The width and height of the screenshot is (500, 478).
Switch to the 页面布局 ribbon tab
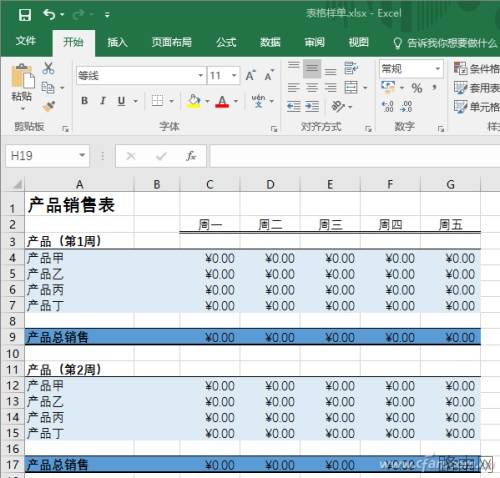171,42
